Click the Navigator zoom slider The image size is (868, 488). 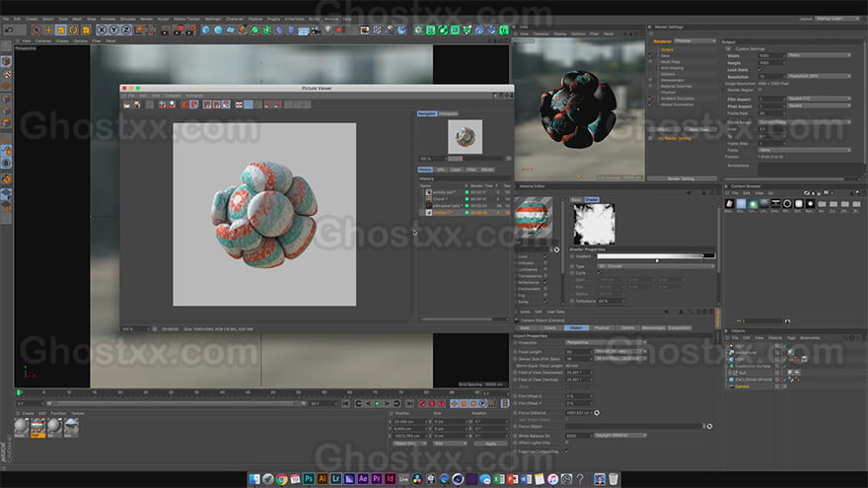click(x=475, y=159)
